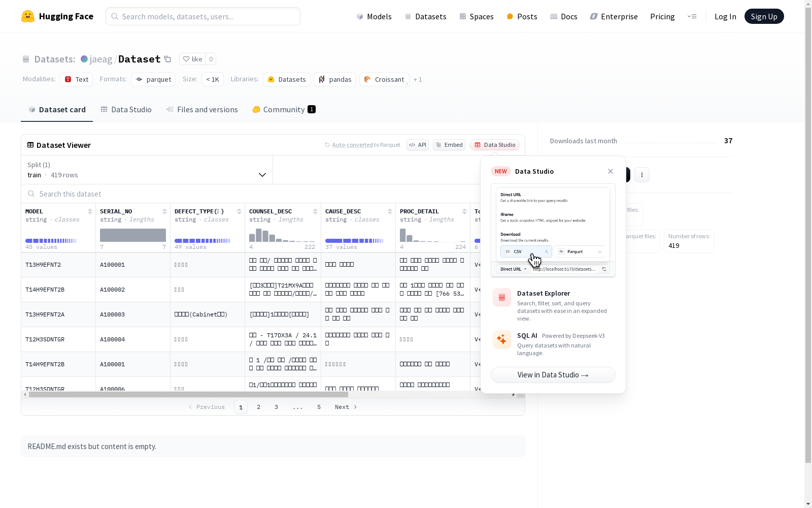This screenshot has height=508, width=812.
Task: Sort the PROC_DETAIL column using its arrows
Action: [x=464, y=211]
